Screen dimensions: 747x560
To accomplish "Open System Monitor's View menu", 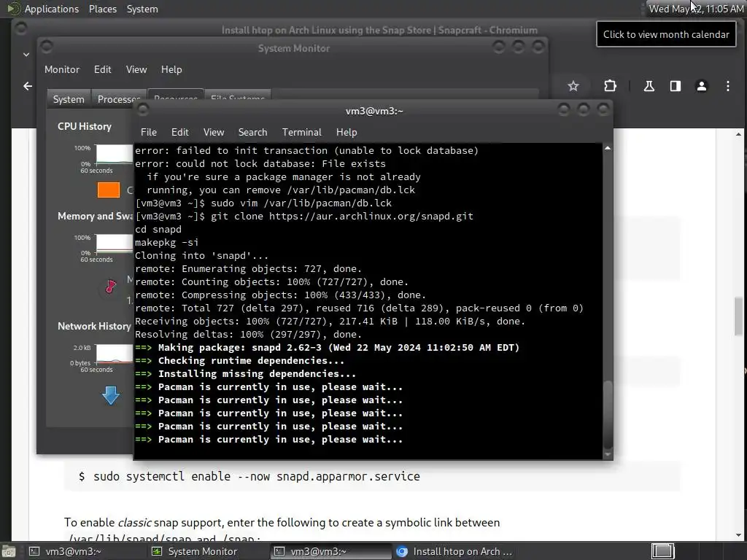I will 136,69.
